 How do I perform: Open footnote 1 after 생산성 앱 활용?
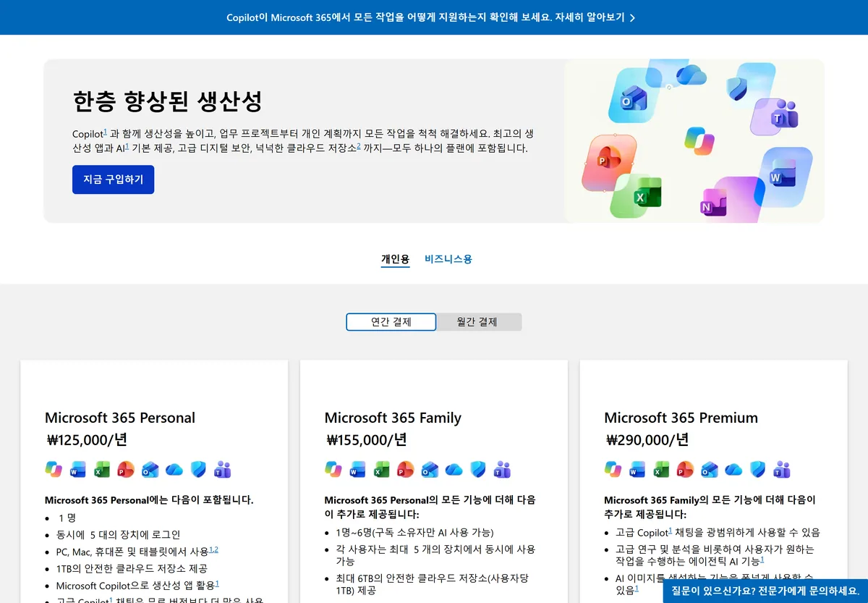(x=217, y=583)
